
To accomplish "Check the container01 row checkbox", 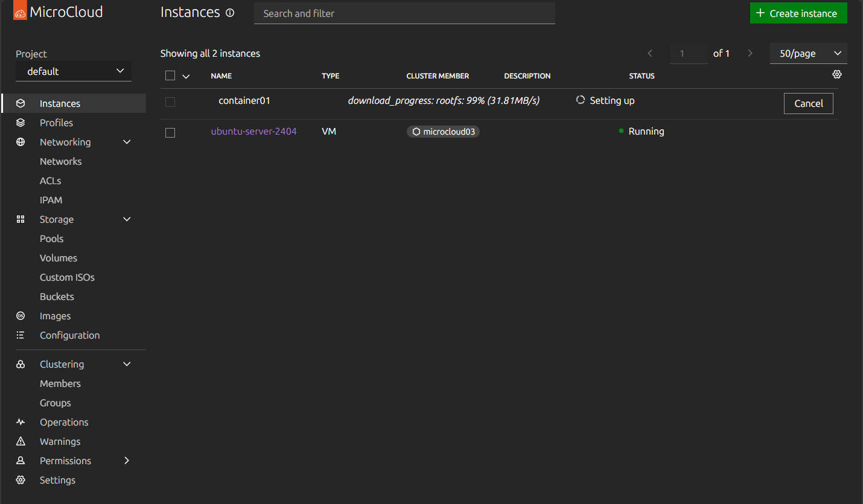I will [170, 102].
